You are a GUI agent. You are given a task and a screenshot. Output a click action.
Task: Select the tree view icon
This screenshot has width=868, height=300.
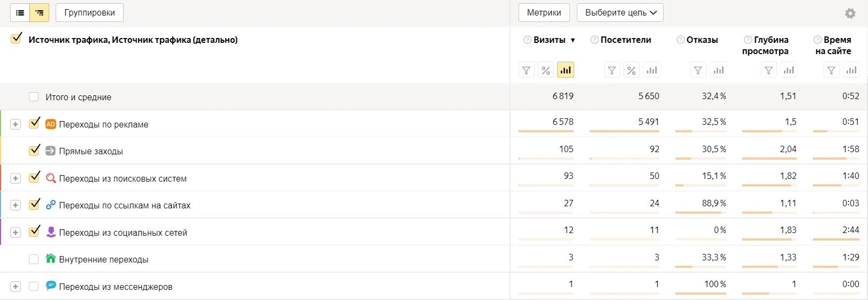click(x=40, y=13)
